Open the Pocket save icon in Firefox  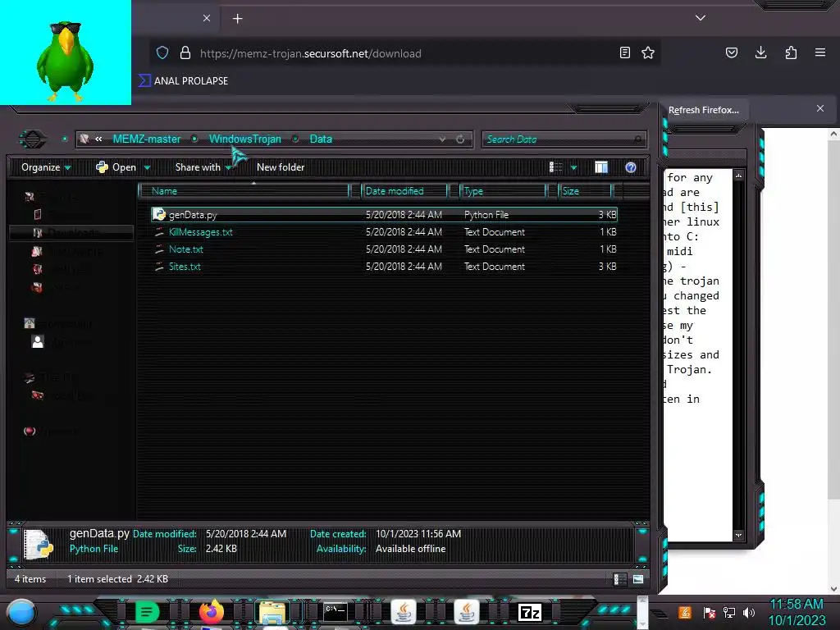[731, 52]
